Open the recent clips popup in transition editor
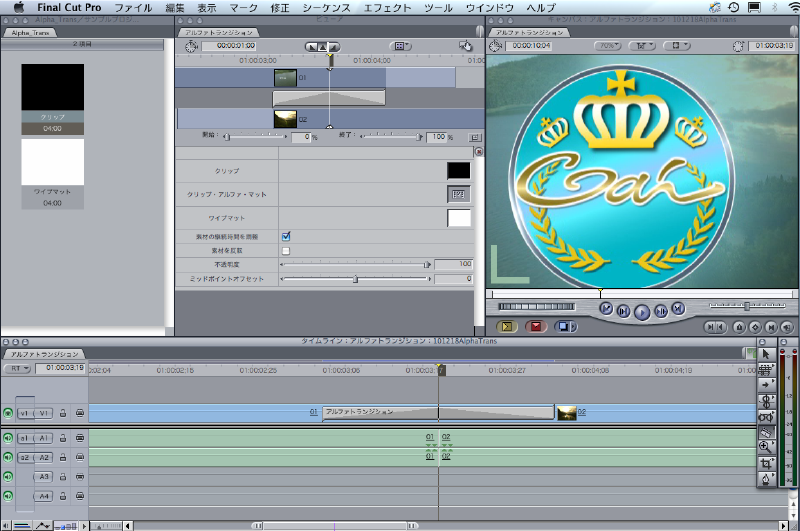The height and width of the screenshot is (531, 800). pyautogui.click(x=401, y=46)
